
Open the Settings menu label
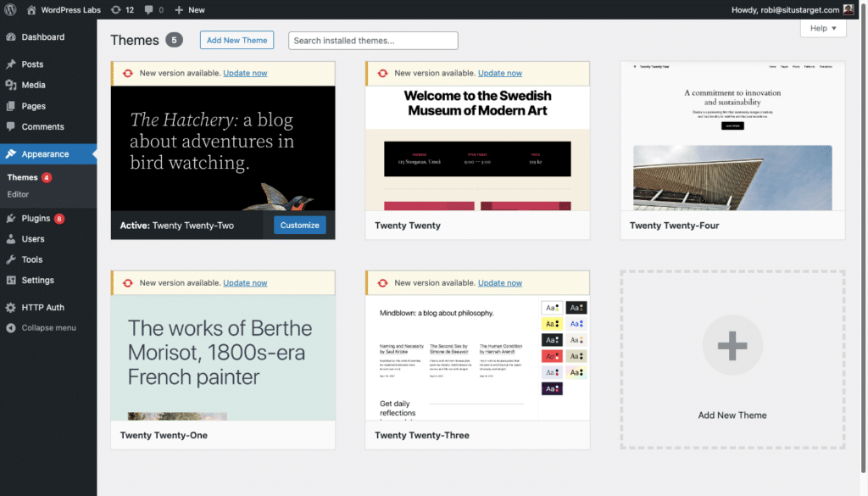(x=37, y=280)
